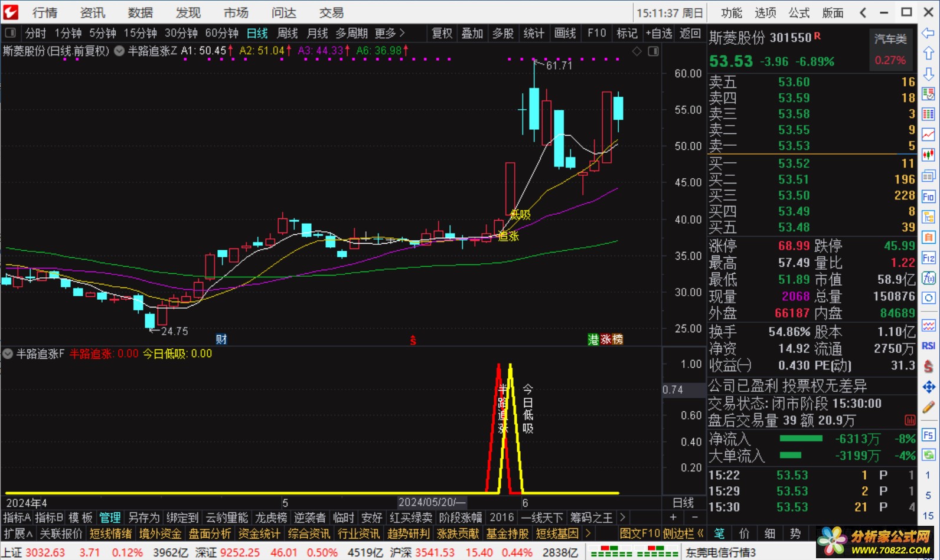The image size is (940, 560).
Task: Select the 5分钟 period
Action: point(103,33)
